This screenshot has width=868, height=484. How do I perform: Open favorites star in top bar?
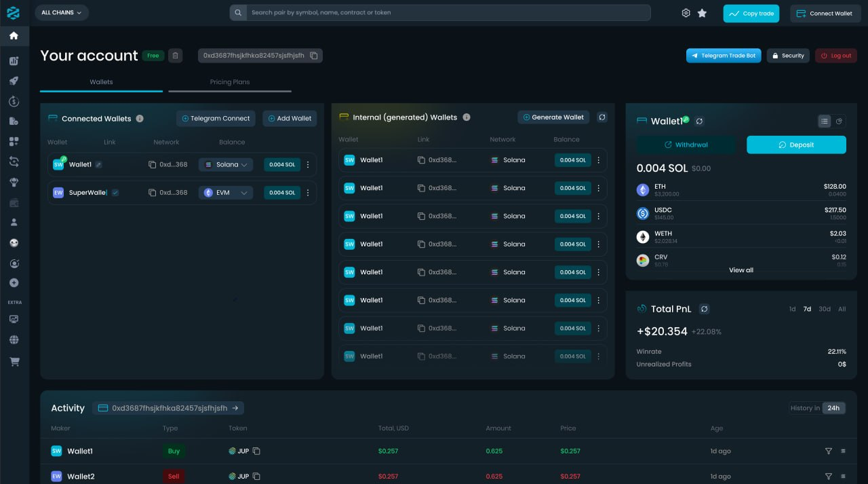click(702, 13)
